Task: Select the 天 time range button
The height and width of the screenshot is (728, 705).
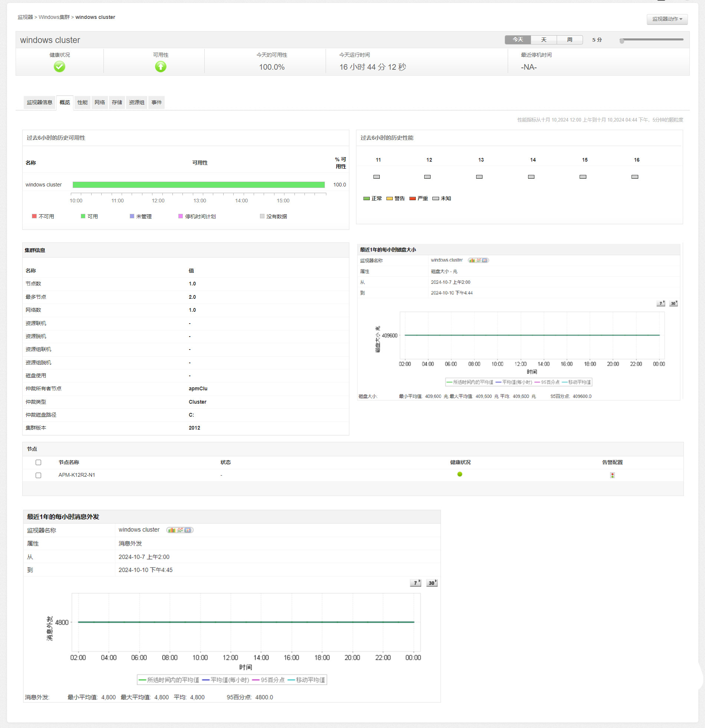Action: point(544,40)
